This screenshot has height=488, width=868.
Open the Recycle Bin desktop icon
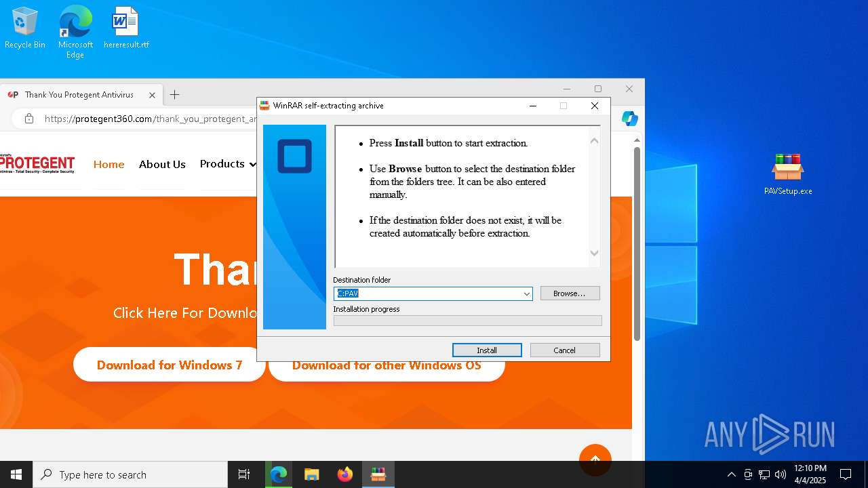pyautogui.click(x=25, y=27)
